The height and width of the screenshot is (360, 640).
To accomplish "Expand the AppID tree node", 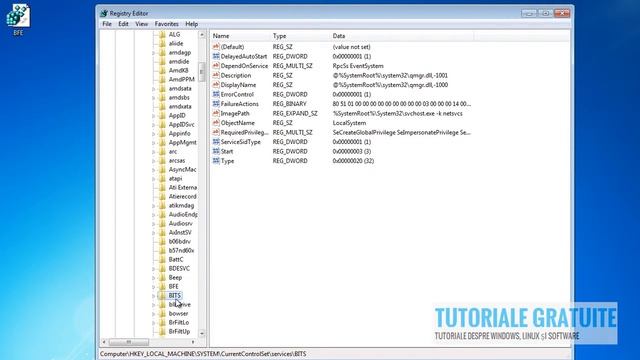I will tap(154, 116).
